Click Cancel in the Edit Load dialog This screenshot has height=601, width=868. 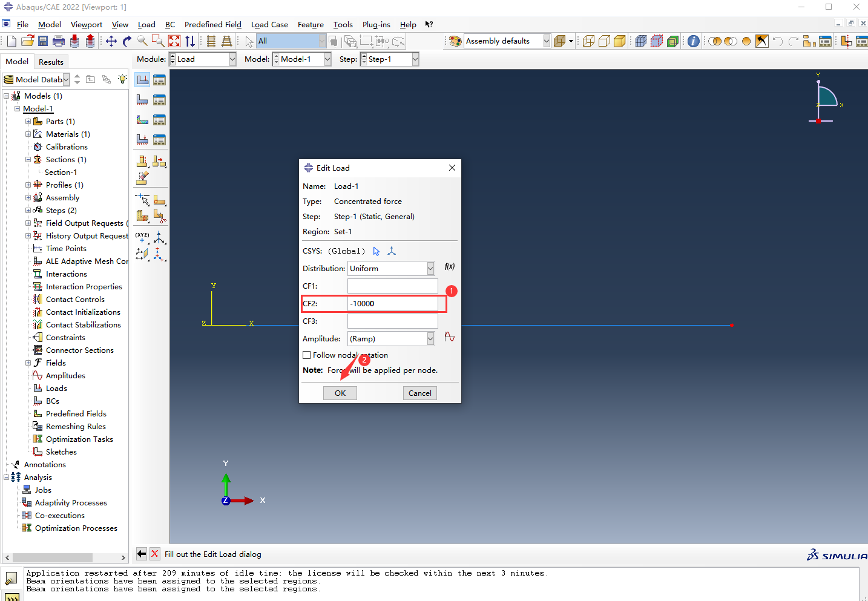coord(419,393)
